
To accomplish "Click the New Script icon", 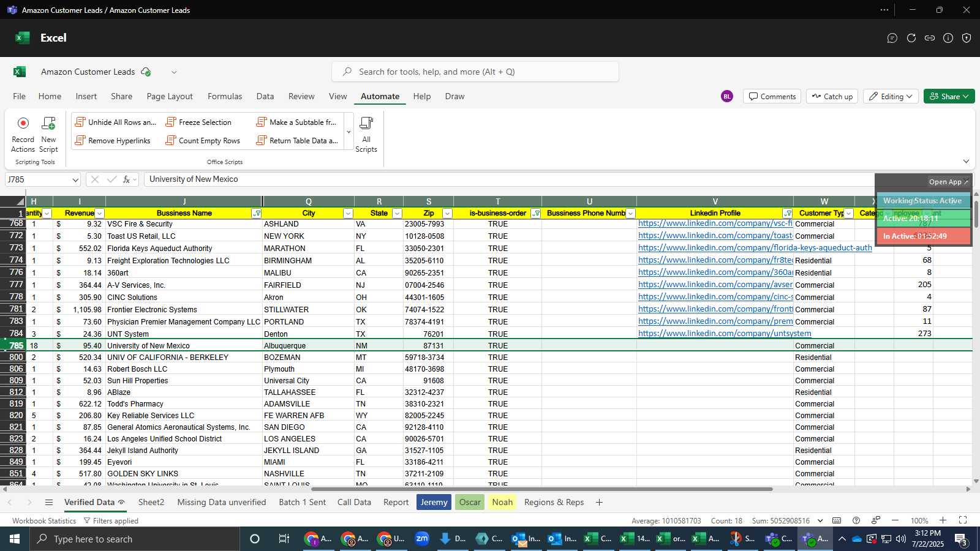I will point(48,123).
